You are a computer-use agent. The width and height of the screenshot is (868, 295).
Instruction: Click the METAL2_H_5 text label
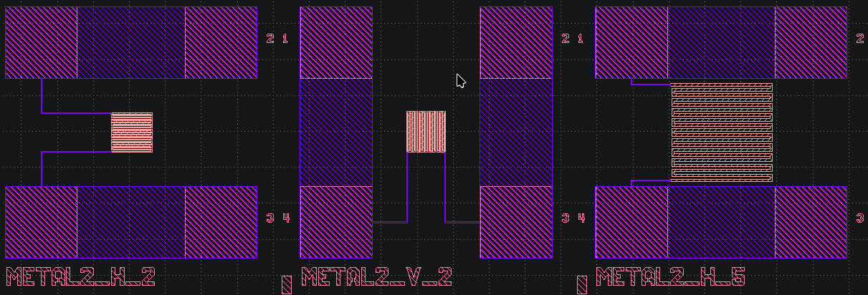(671, 277)
